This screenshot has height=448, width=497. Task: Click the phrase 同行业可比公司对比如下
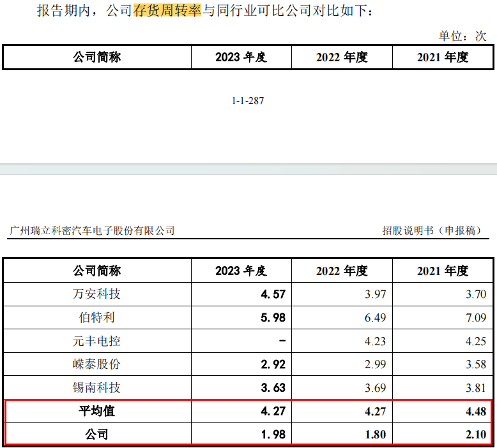click(293, 10)
